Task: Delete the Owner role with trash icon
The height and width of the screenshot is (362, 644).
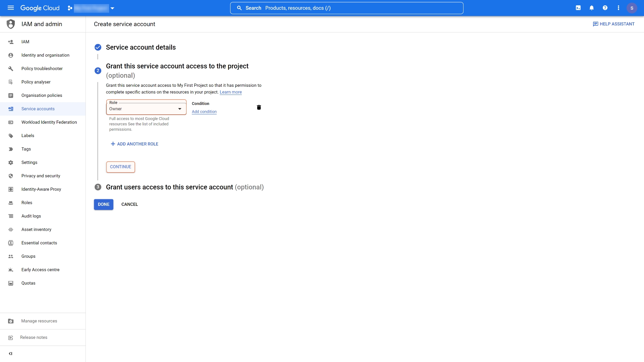Action: 259,107
